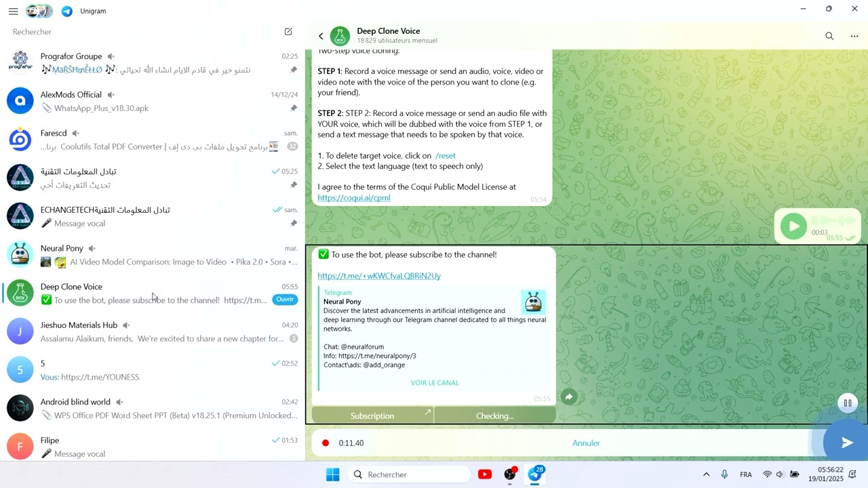Image resolution: width=868 pixels, height=488 pixels.
Task: Open the ECHANGETECH chat
Action: coord(153,216)
